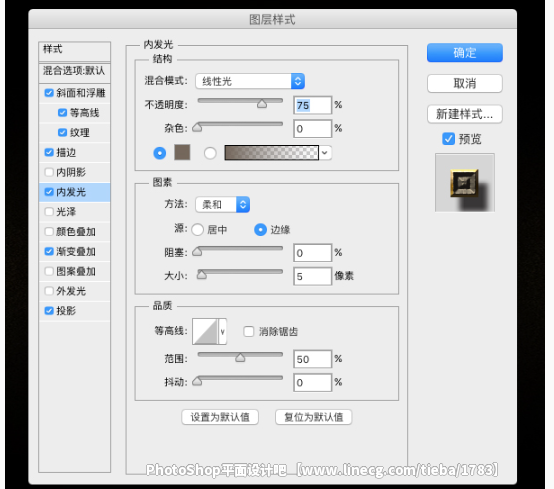
Task: Open the glow gradient editor bar
Action: (x=271, y=153)
